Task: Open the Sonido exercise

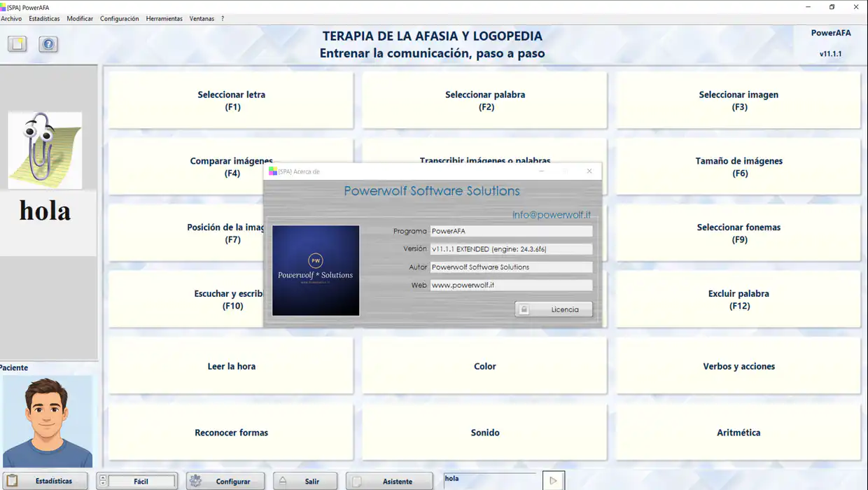Action: (x=484, y=433)
